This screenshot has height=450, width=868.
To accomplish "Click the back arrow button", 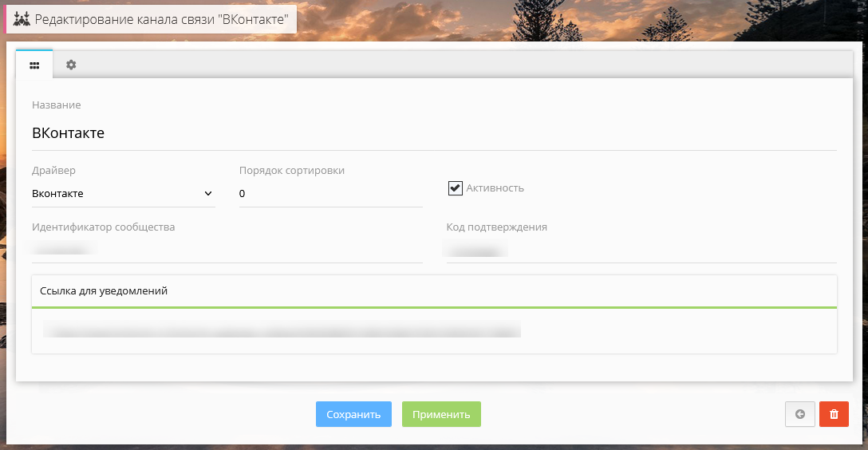I will [x=800, y=414].
